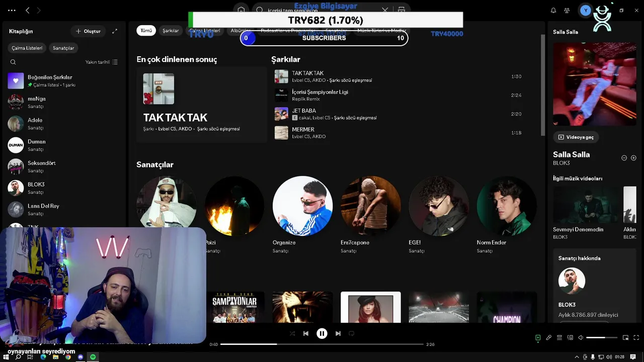Seek in the song progress bar
644x362 pixels.
pos(322,344)
